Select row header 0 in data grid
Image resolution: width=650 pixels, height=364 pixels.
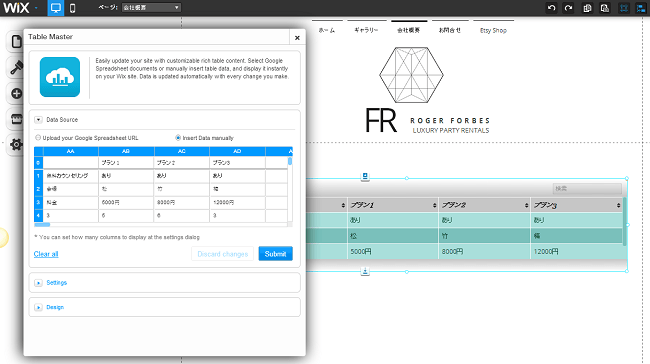pyautogui.click(x=38, y=163)
